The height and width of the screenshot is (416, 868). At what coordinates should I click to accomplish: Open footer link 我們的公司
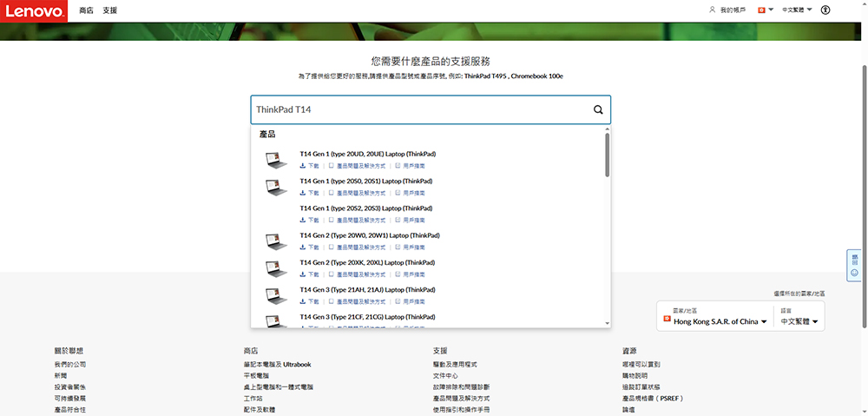(x=69, y=365)
